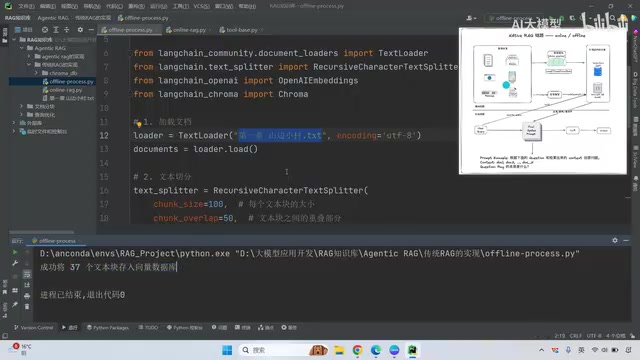Open the Code menu
This screenshot has height=360, width=640.
[114, 6]
